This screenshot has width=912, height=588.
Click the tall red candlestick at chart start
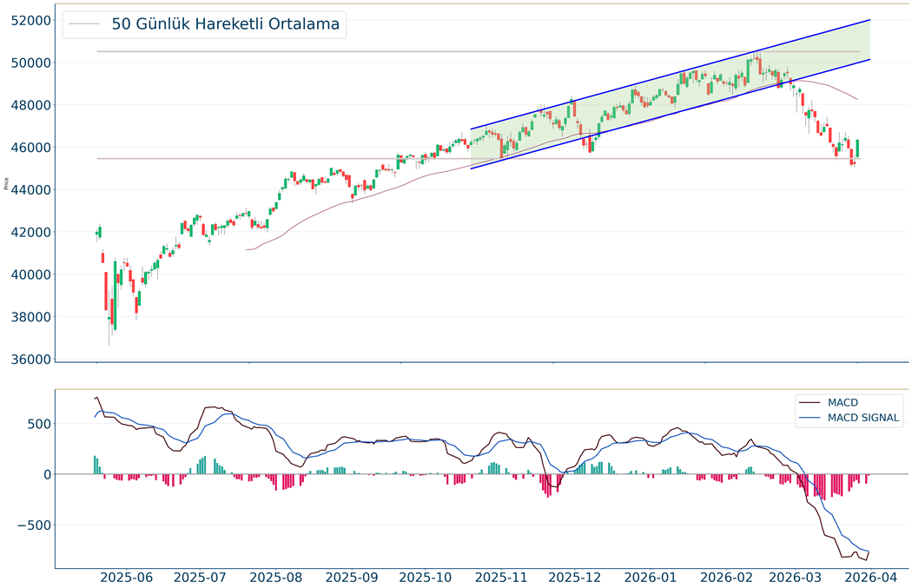(x=106, y=291)
